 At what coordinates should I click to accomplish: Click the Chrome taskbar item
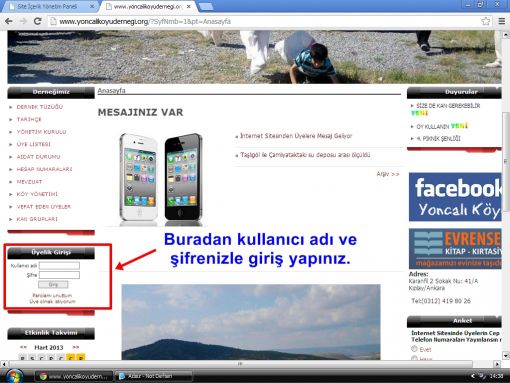pos(73,376)
